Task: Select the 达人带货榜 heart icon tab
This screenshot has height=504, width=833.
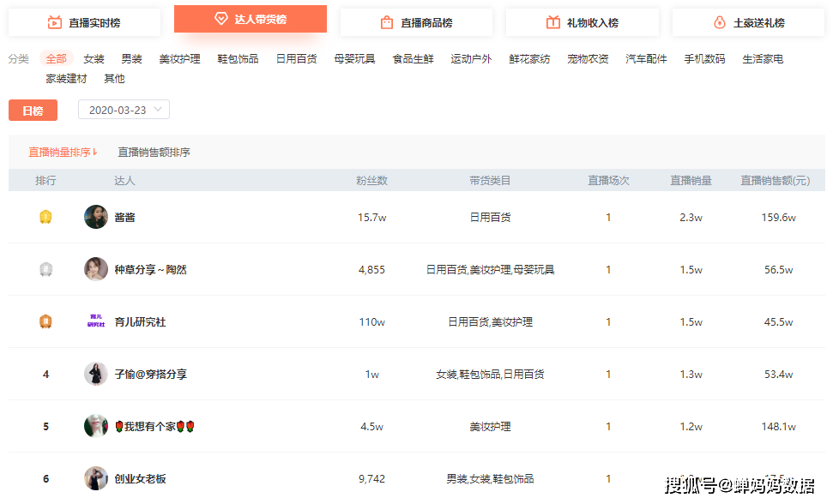Action: [216, 17]
